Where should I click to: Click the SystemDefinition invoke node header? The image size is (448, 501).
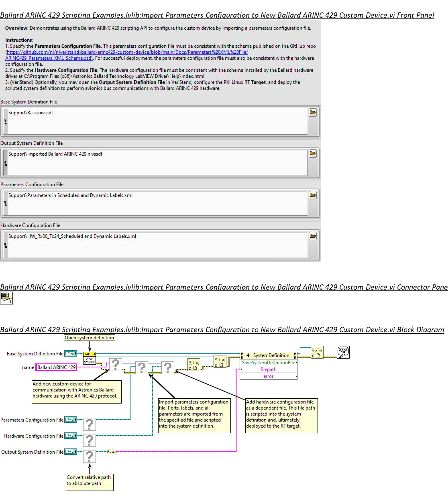coord(269,355)
